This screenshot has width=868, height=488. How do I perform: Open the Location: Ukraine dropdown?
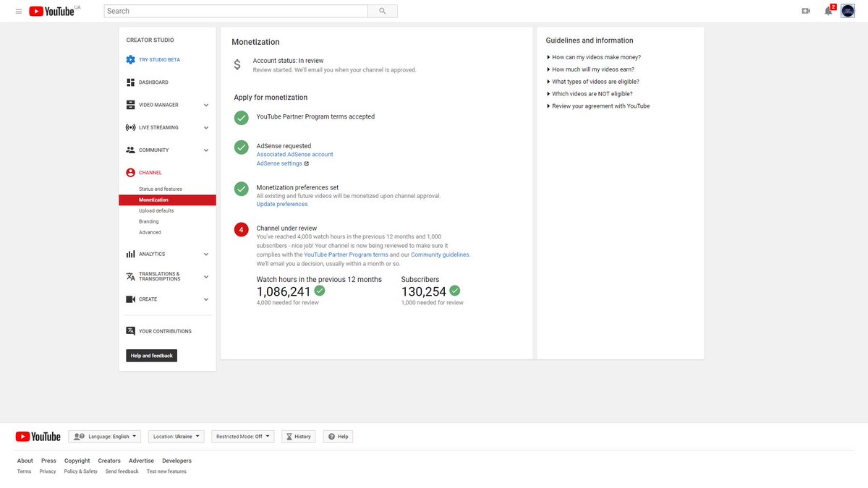[x=176, y=437]
